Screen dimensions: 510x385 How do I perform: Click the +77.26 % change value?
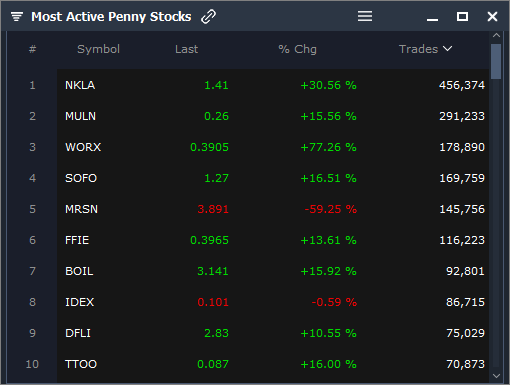pos(328,147)
